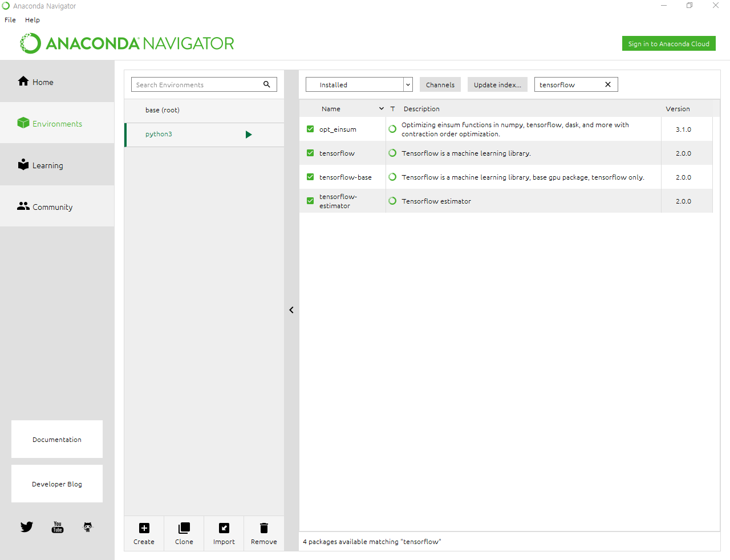This screenshot has width=730, height=560.
Task: Click the Remove environment icon
Action: (x=264, y=528)
